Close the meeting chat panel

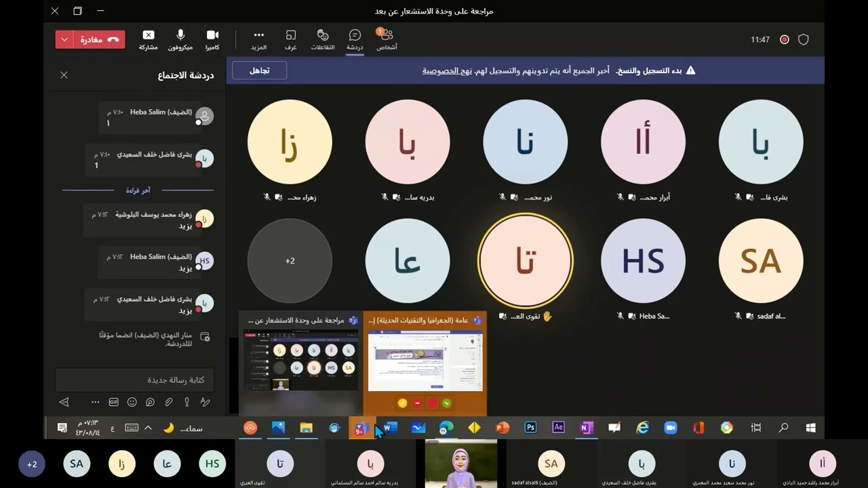pos(64,75)
